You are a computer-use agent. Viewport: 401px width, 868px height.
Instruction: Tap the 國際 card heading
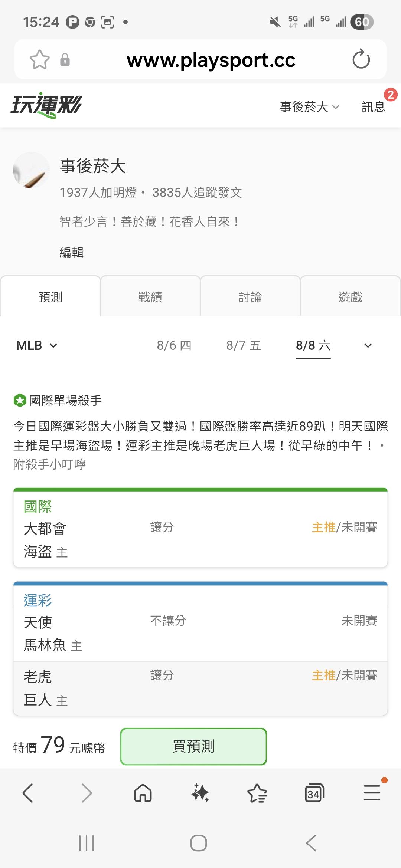click(38, 506)
